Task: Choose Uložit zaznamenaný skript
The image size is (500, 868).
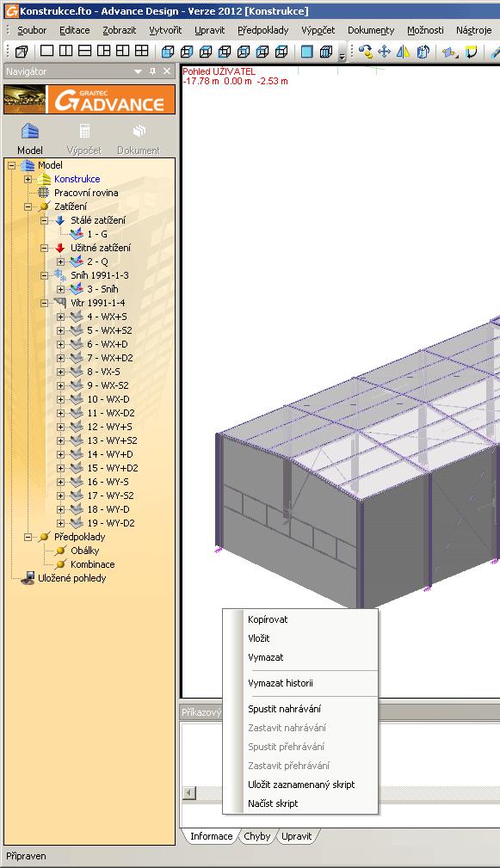Action: pyautogui.click(x=300, y=785)
